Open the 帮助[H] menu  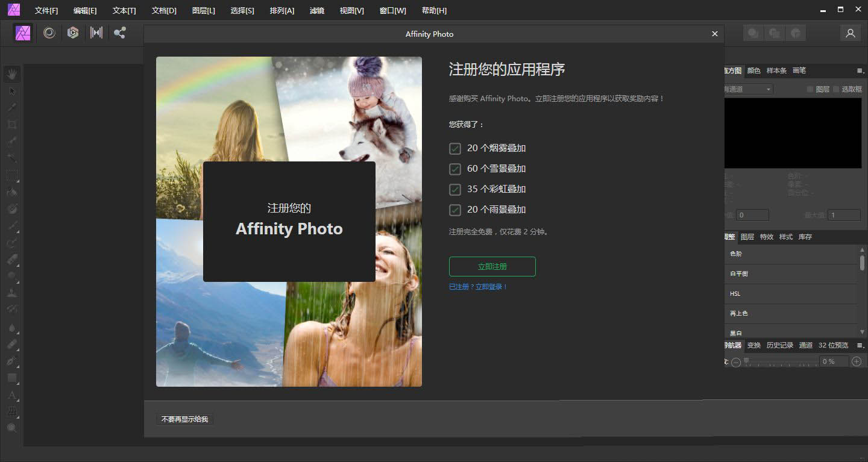[434, 11]
